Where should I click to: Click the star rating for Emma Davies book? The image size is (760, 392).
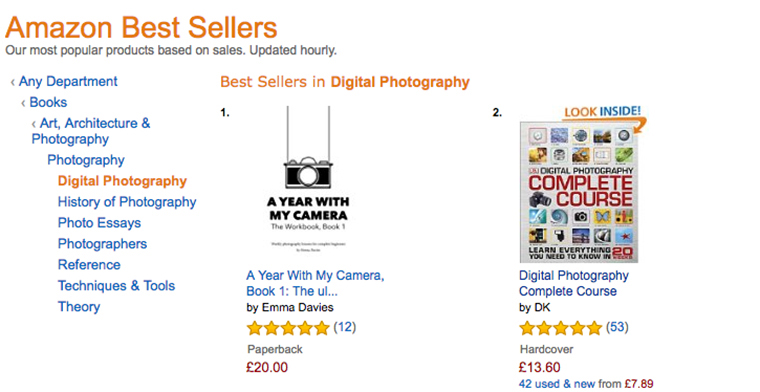(x=288, y=328)
